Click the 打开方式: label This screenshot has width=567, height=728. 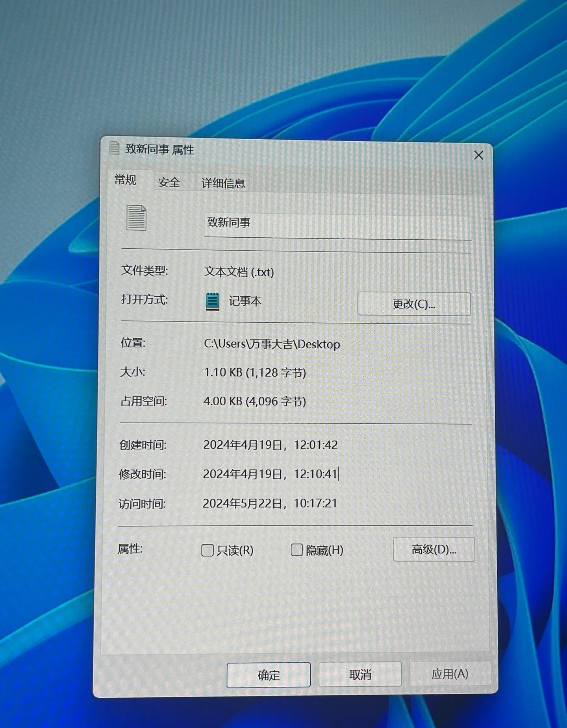coord(144,300)
